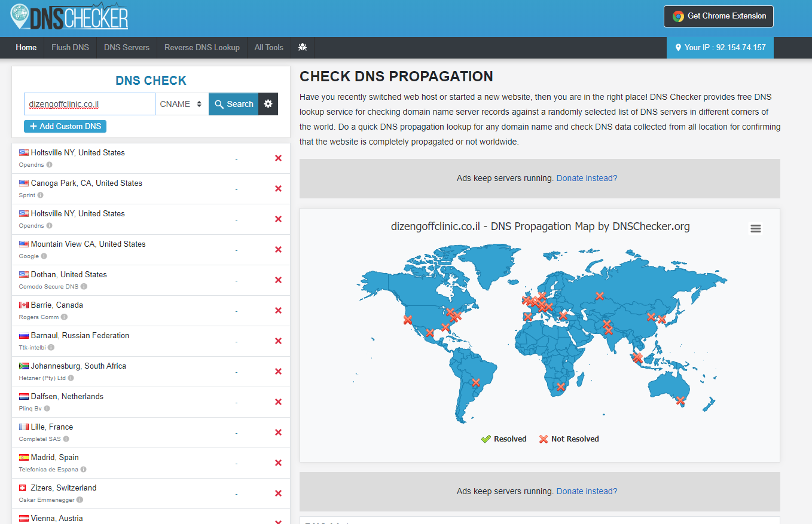The width and height of the screenshot is (812, 524).
Task: Click Add Custom DNS button
Action: tap(65, 126)
